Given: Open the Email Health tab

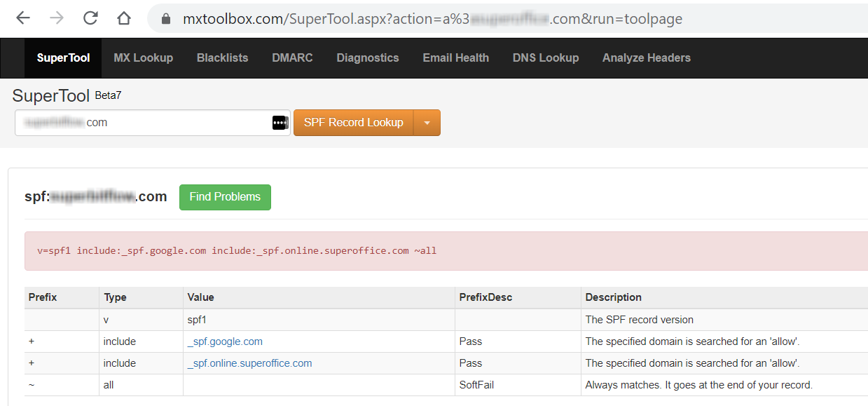Looking at the screenshot, I should 456,58.
